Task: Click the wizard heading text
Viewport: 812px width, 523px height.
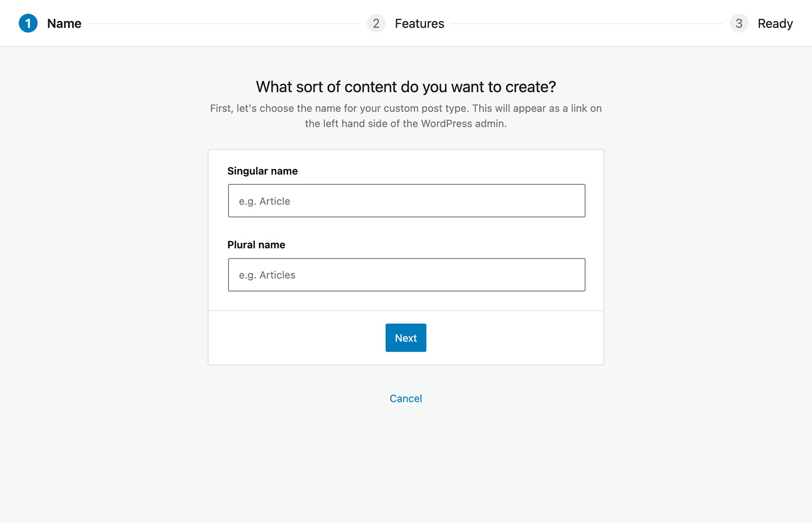Action: 405,87
